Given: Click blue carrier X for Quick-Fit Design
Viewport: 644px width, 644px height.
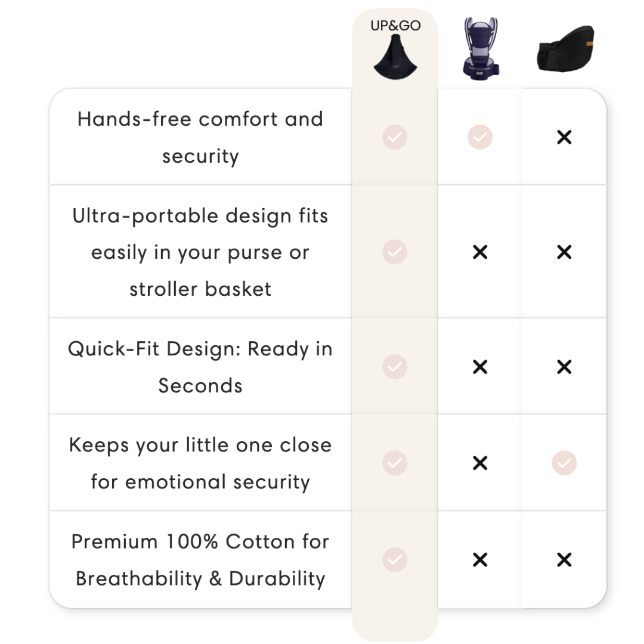Looking at the screenshot, I should (x=479, y=367).
